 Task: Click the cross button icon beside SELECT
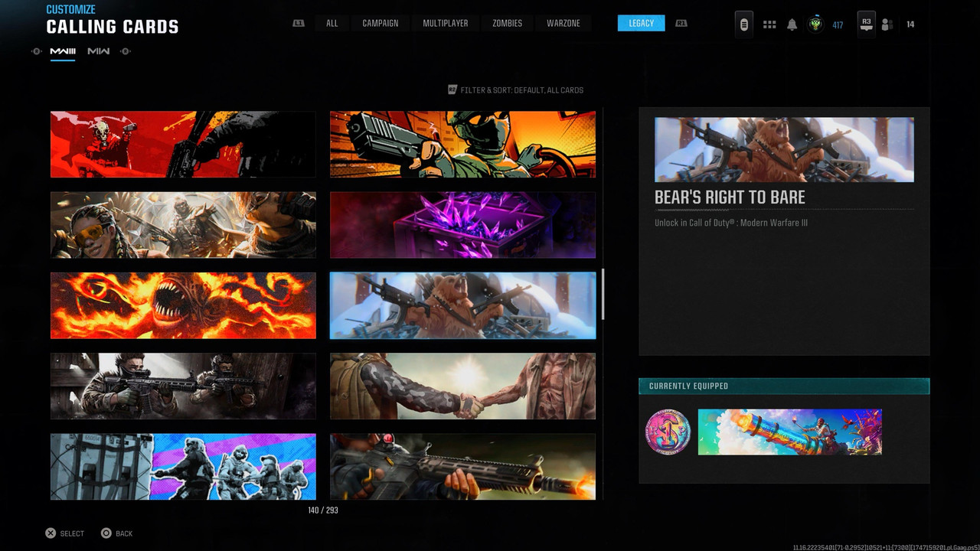[51, 533]
